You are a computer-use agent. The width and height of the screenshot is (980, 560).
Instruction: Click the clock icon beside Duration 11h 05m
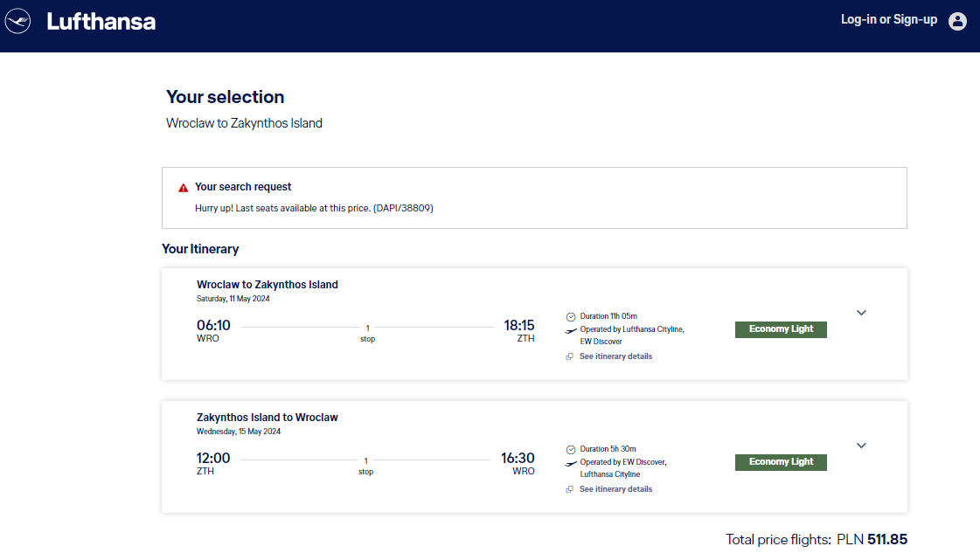point(571,316)
